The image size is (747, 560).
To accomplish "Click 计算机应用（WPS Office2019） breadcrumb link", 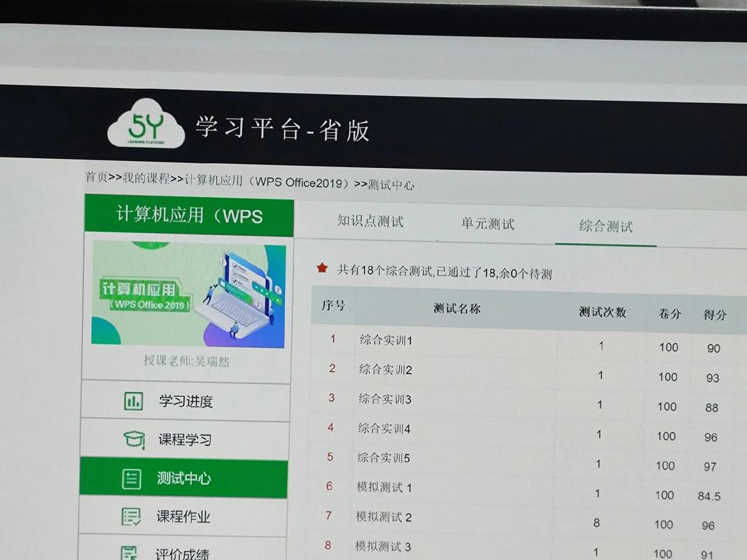I will point(267,181).
